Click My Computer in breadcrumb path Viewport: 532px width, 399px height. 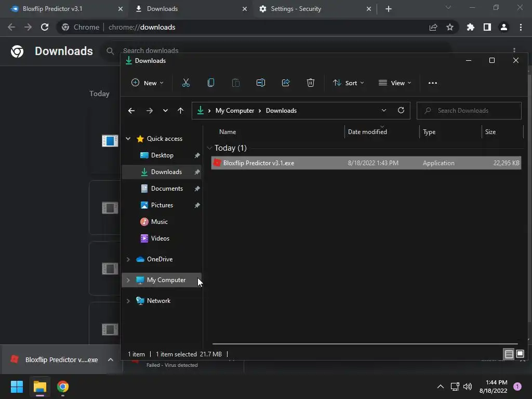click(235, 111)
